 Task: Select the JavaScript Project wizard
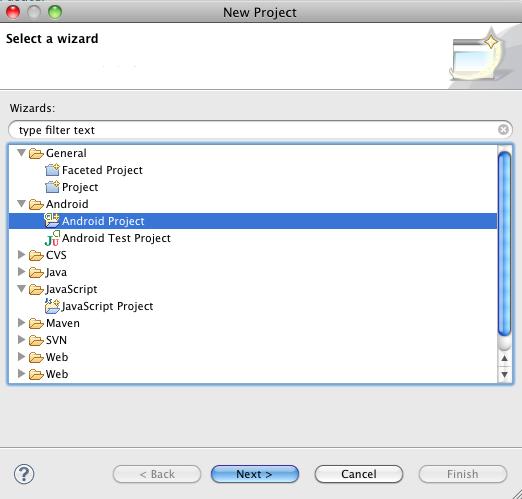coord(107,306)
